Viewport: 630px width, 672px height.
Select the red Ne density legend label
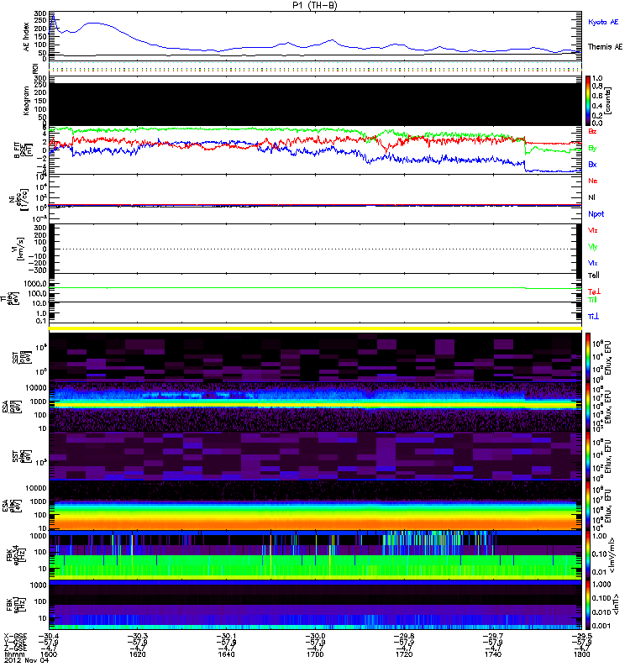click(593, 181)
